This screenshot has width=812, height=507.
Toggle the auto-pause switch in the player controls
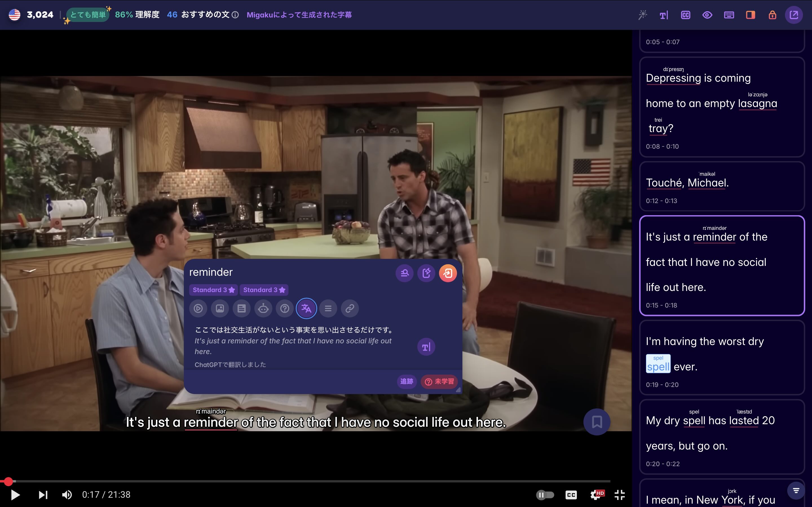(x=546, y=494)
